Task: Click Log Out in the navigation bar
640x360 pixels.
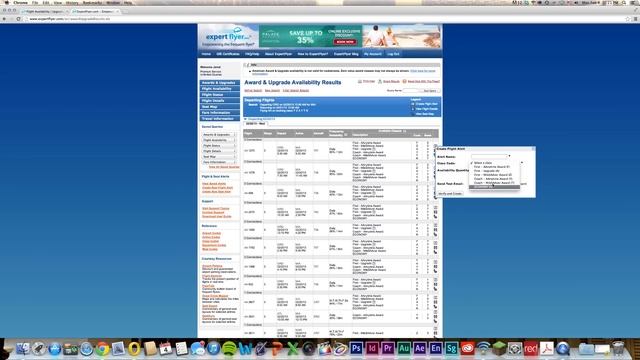Action: coord(393,54)
